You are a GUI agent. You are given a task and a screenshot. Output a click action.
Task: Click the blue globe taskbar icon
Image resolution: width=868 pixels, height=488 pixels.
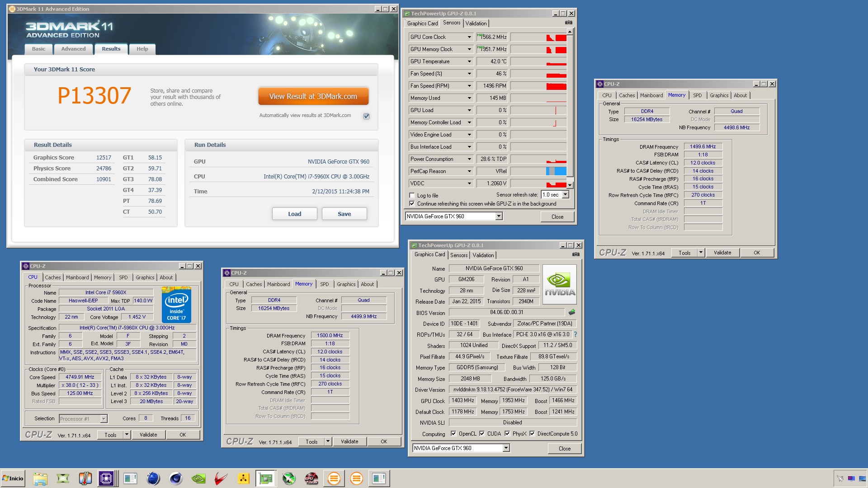pos(153,479)
